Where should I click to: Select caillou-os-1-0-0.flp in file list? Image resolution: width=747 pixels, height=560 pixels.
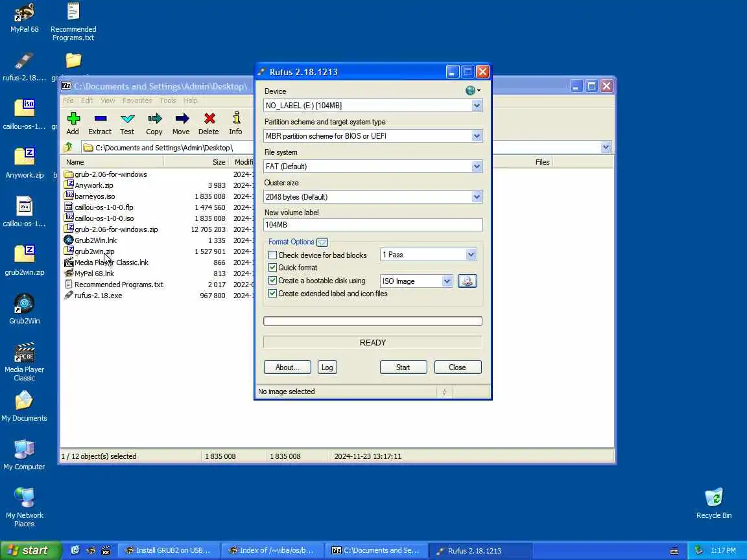104,207
